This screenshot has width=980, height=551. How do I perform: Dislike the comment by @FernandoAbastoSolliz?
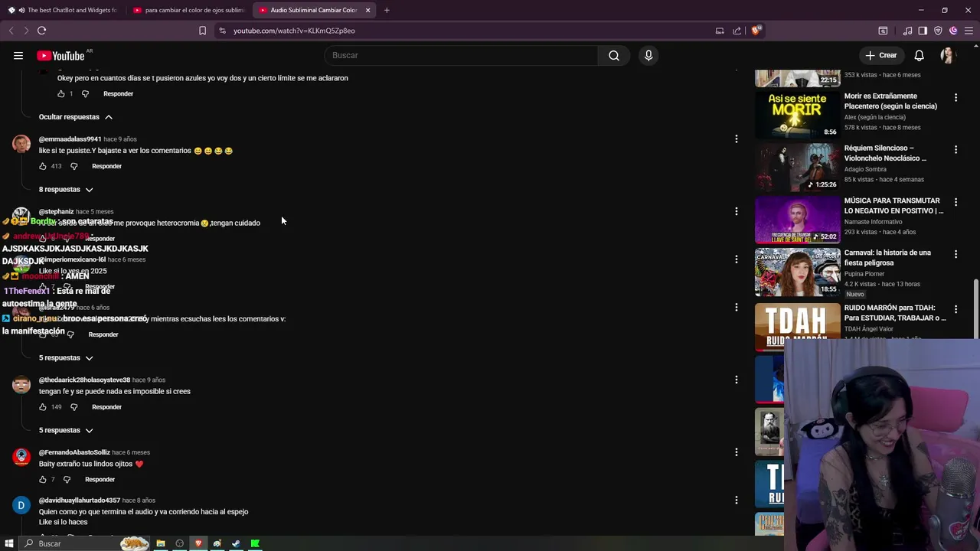[67, 480]
